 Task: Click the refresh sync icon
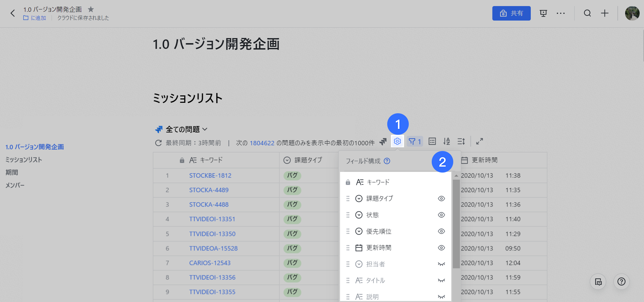[158, 143]
